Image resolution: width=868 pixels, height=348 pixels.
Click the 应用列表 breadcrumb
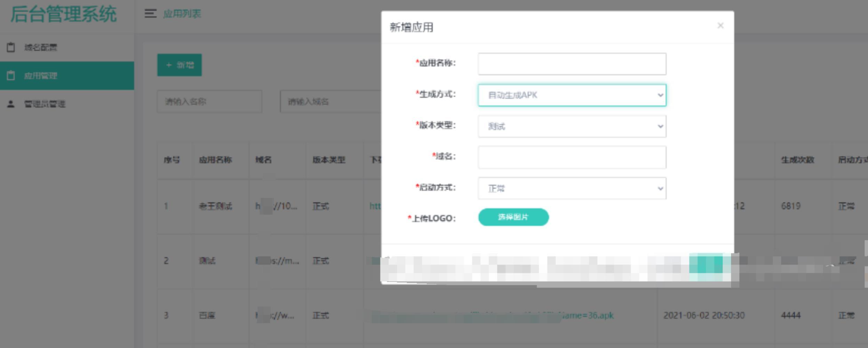(x=182, y=14)
